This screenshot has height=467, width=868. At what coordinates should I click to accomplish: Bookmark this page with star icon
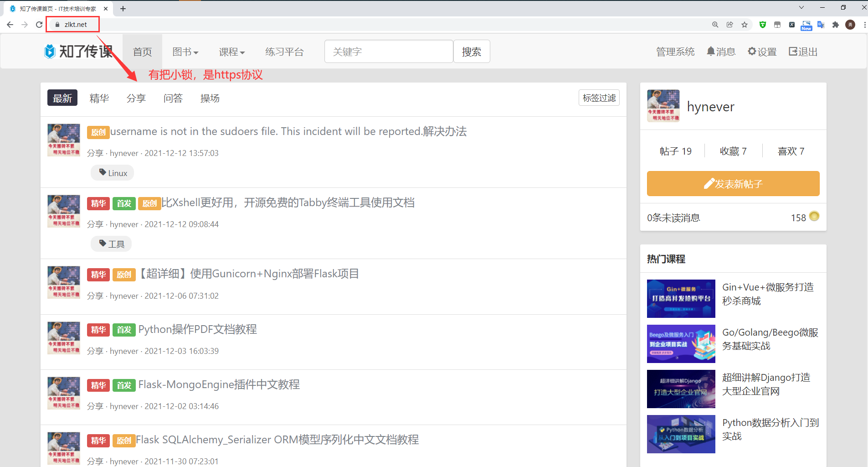pyautogui.click(x=745, y=25)
